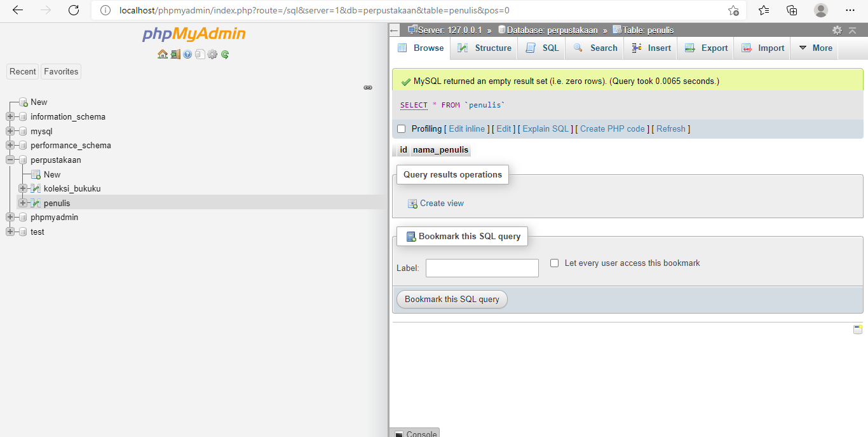Click the page settings gear at top right
Image resolution: width=868 pixels, height=437 pixels.
(x=837, y=30)
